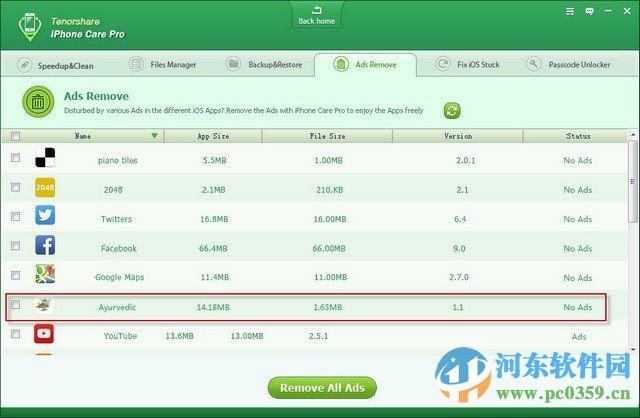Click the 2048 app icon
Screen dimensions: 640x418
click(x=45, y=187)
